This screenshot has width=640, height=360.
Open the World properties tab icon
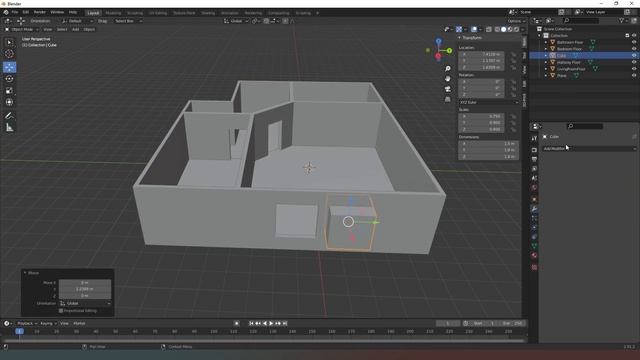534,188
